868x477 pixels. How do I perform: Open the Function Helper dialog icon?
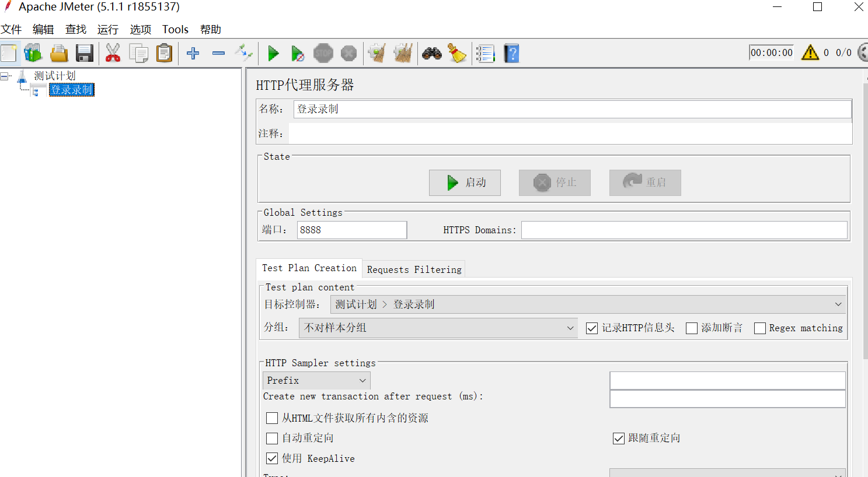(485, 53)
